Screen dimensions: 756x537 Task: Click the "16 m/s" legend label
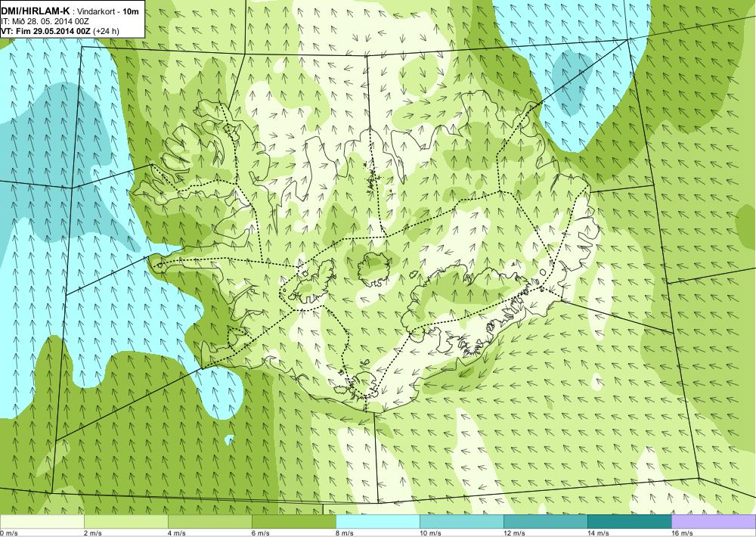click(682, 533)
